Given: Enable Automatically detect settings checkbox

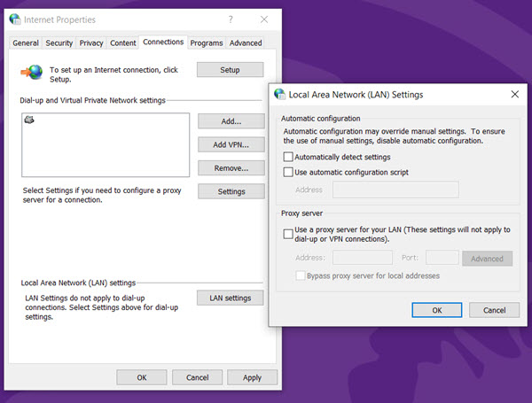Looking at the screenshot, I should tap(287, 157).
